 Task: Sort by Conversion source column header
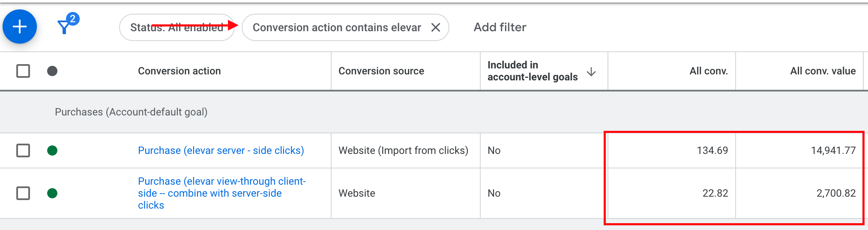pos(381,71)
